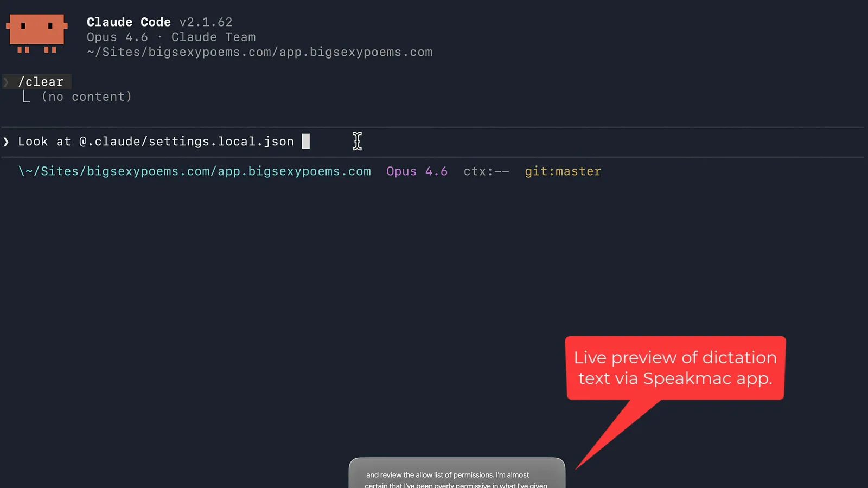Click the Speakmac dictation preview popup
The width and height of the screenshot is (868, 488).
click(457, 473)
